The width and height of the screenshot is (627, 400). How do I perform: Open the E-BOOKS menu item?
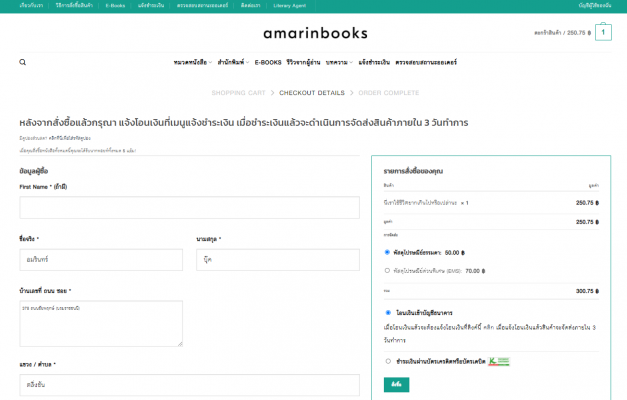(x=268, y=62)
